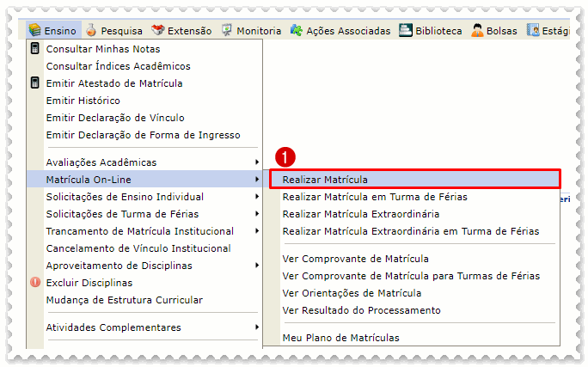Open Ver Resultado do Processamento
Viewport: 588px width, 367px height.
(x=361, y=310)
